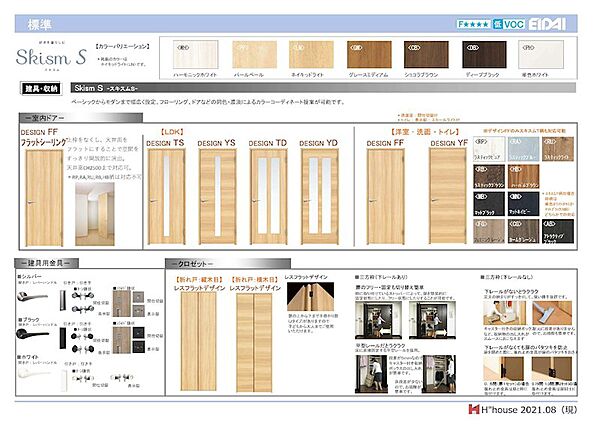Viewport: 600px width, 424px height.
Task: Pick the グレースミディアム color swatch
Action: pos(369,55)
